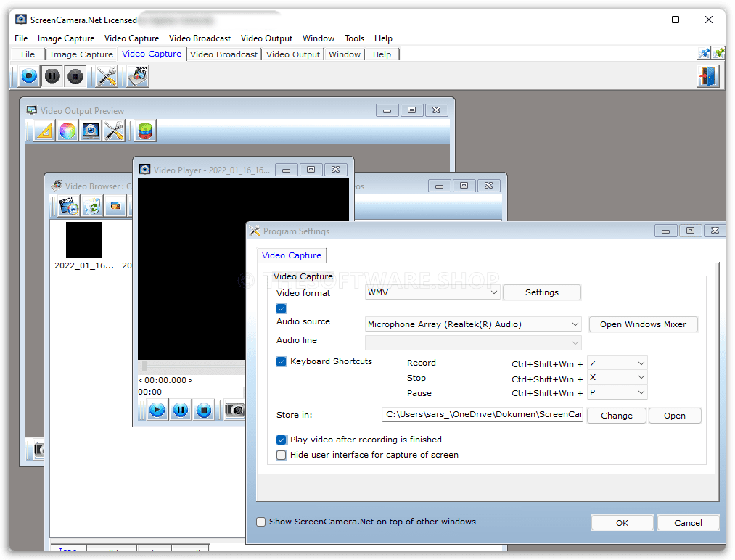This screenshot has width=735, height=560.
Task: Switch to the Image Capture toolbar tab
Action: click(x=81, y=54)
